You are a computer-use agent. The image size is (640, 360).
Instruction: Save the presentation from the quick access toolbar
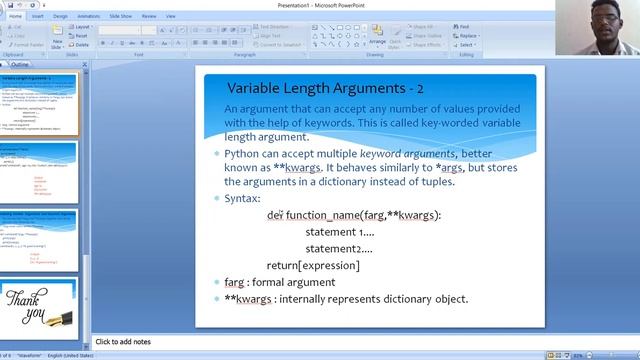(11, 5)
